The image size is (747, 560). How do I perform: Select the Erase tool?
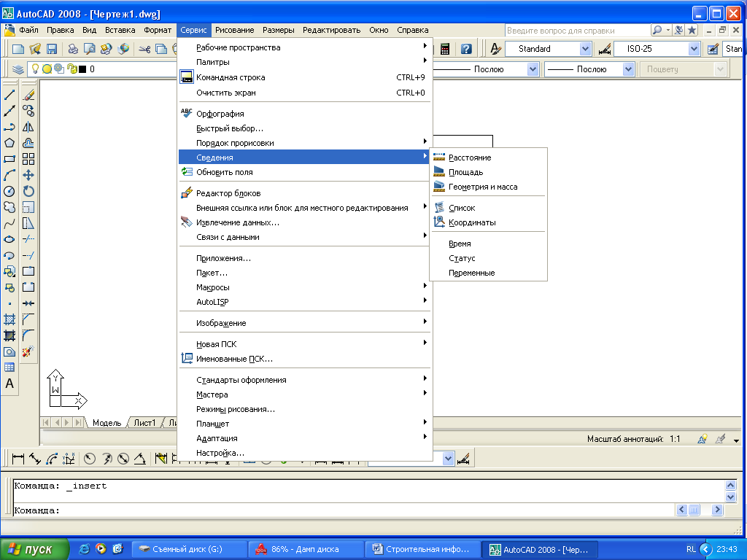(28, 95)
